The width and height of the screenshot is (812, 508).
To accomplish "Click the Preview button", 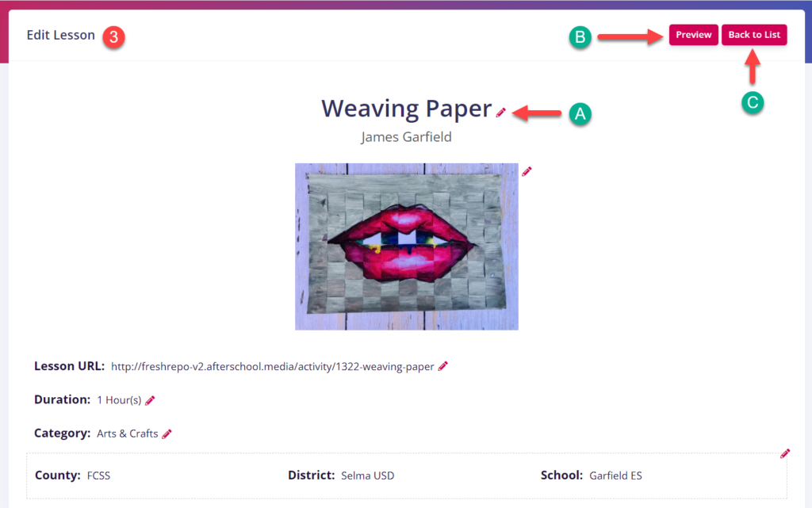I will 693,35.
